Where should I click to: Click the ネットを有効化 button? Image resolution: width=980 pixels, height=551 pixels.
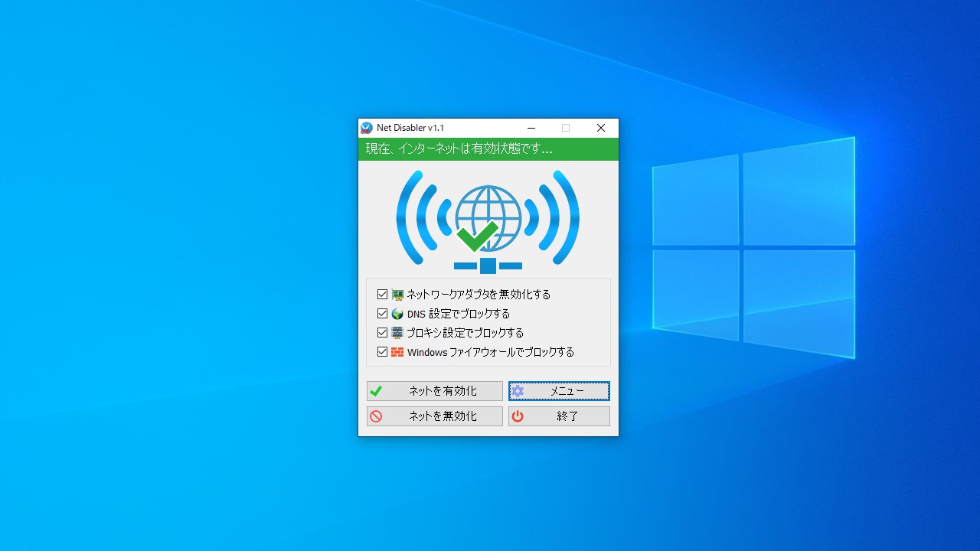click(435, 391)
